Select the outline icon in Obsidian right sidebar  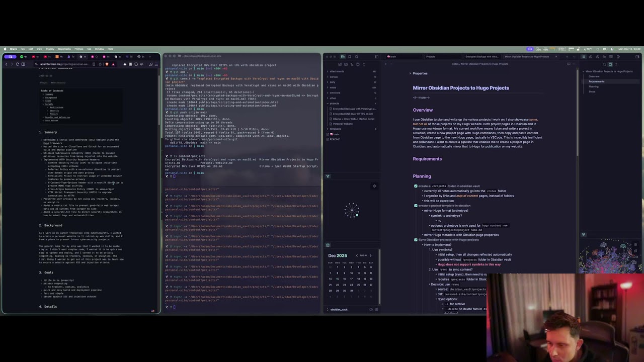pyautogui.click(x=584, y=57)
